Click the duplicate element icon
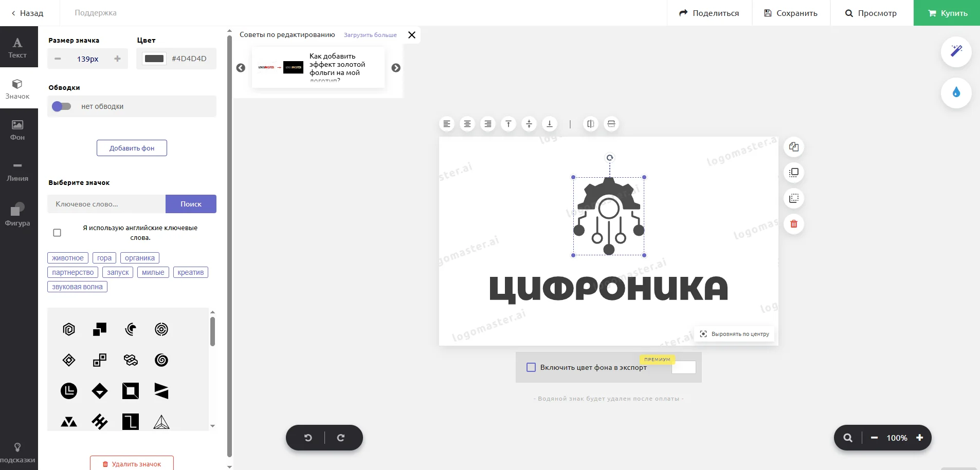 point(794,147)
